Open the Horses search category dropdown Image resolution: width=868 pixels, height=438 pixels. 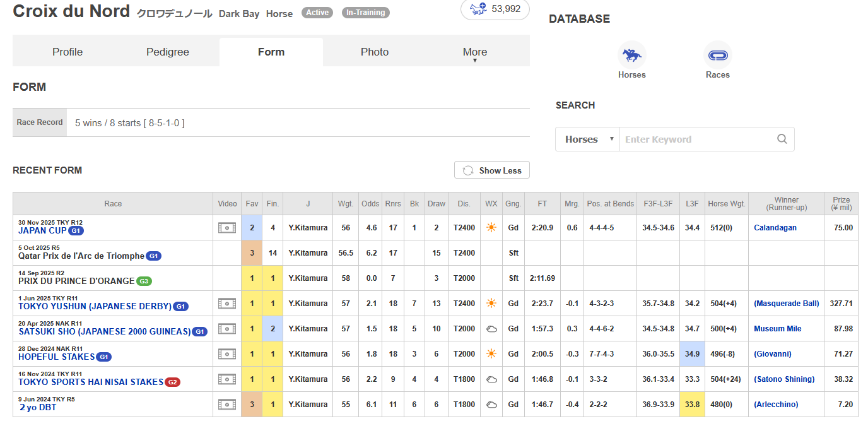point(587,139)
